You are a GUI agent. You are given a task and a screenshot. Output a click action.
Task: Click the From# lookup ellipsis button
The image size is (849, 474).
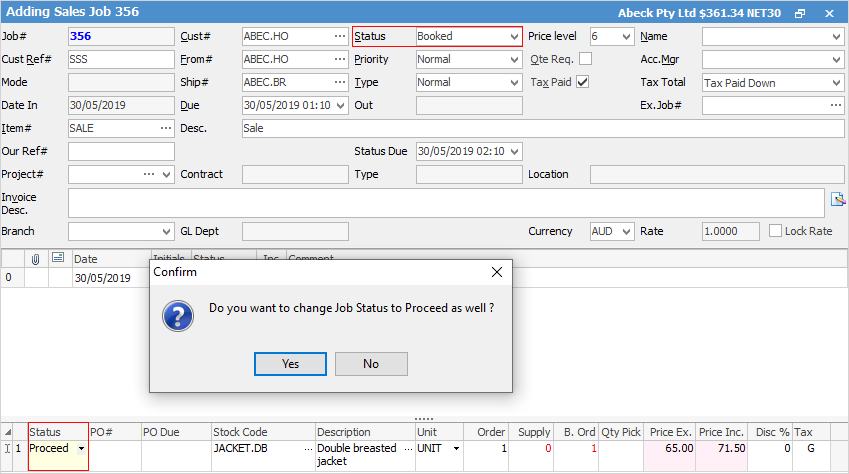(x=339, y=60)
